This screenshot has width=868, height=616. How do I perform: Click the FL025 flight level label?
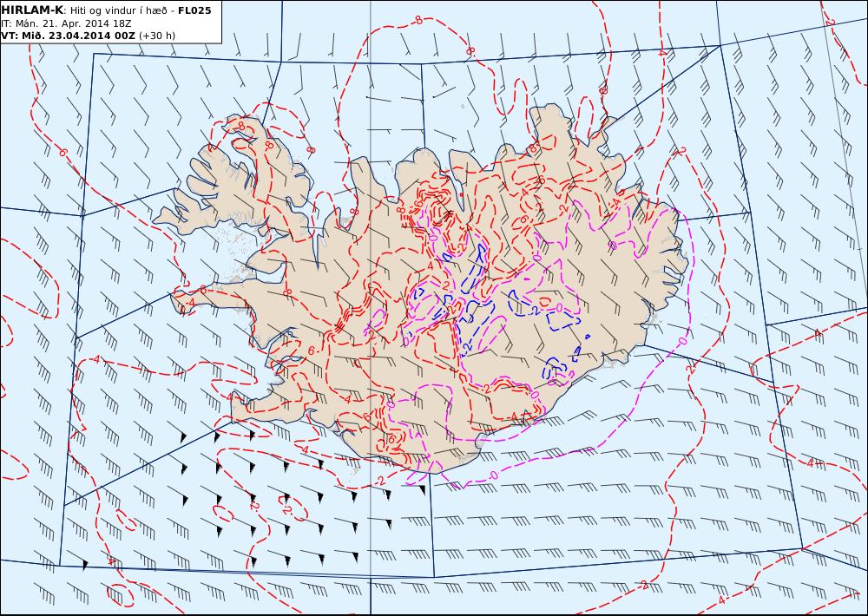(194, 10)
